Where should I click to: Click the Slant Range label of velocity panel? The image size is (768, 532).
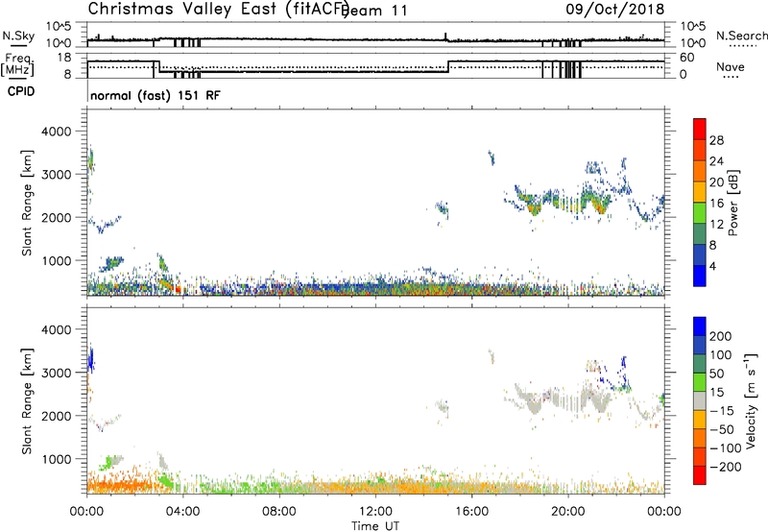point(27,401)
